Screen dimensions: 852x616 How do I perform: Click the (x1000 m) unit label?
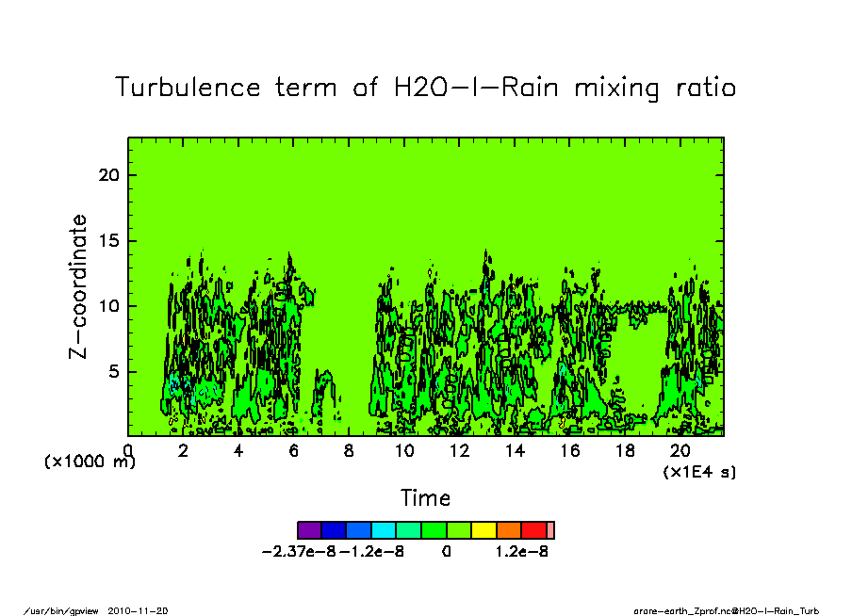click(90, 462)
